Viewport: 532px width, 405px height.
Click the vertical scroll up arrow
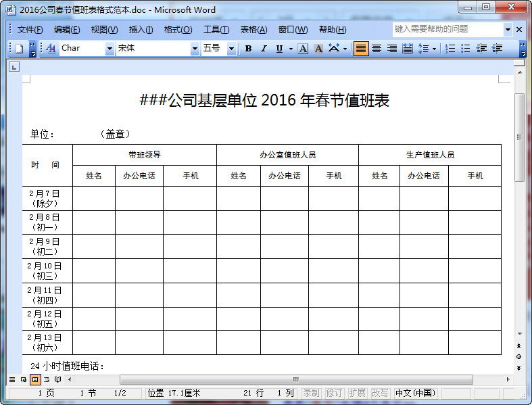pos(520,72)
